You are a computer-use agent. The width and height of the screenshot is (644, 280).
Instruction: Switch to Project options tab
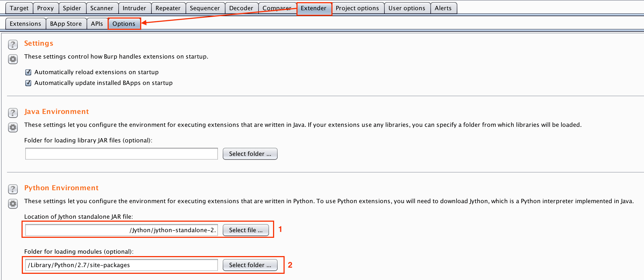click(357, 8)
